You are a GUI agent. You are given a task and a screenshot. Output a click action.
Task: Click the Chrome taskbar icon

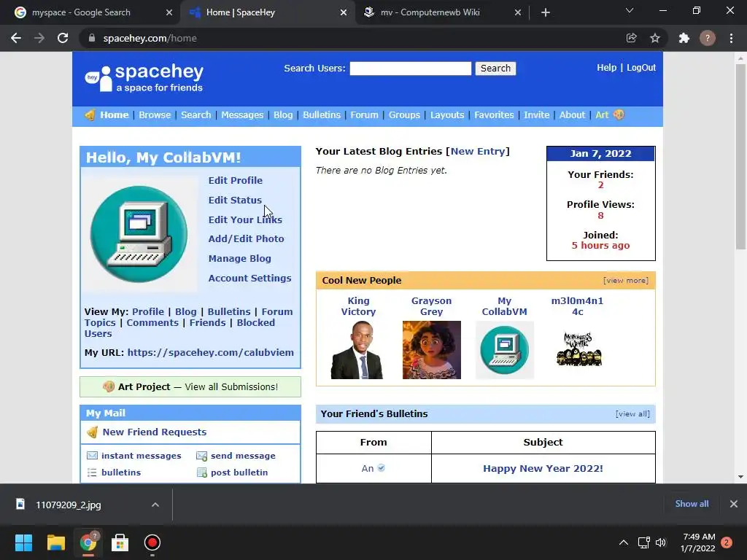click(88, 542)
